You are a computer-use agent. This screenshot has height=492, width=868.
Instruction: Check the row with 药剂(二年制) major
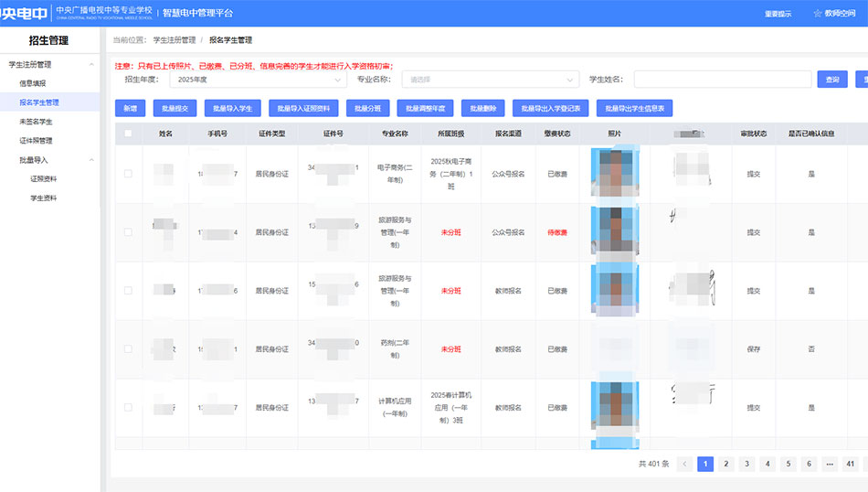click(x=128, y=349)
